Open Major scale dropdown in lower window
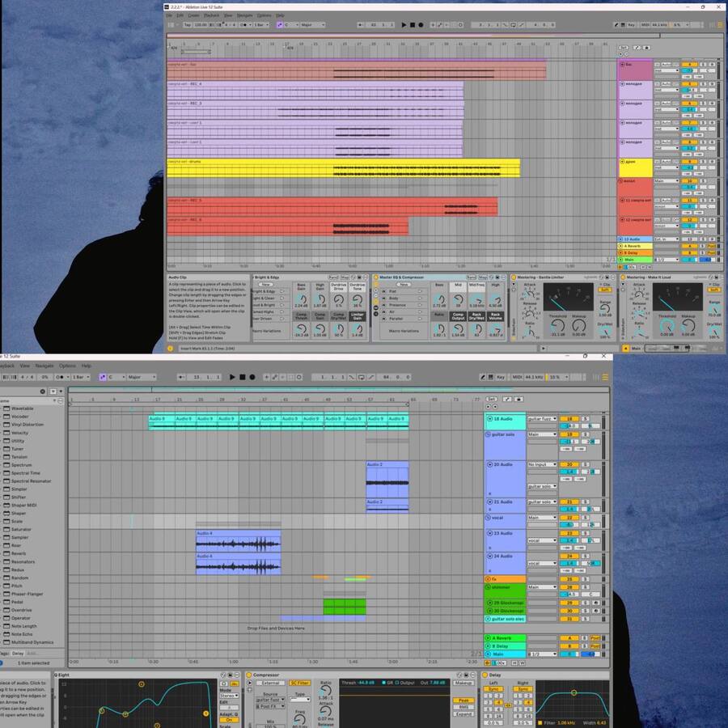Viewport: 728px width, 728px height. pos(142,377)
